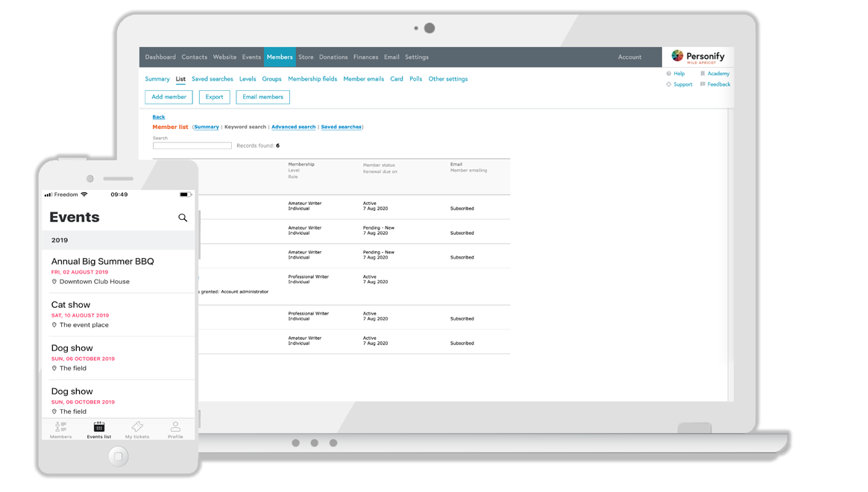Screen dimensions: 868x492
Task: Open the Store menu
Action: click(x=306, y=57)
